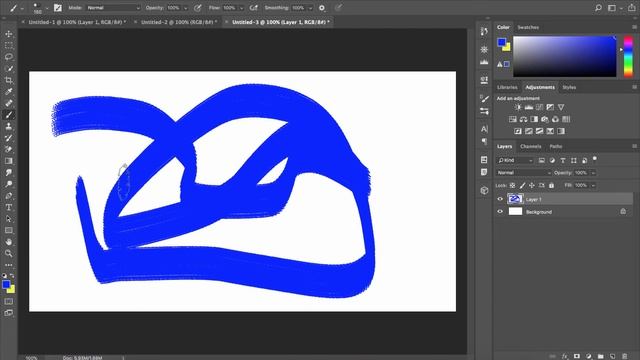This screenshot has height=360, width=640.
Task: Open the Color panel flyout menu
Action: tap(634, 27)
